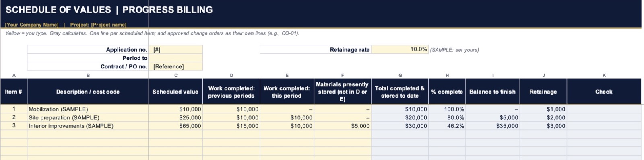The width and height of the screenshot is (644, 160).
Task: Select the Materials presently stored header
Action: (x=343, y=92)
